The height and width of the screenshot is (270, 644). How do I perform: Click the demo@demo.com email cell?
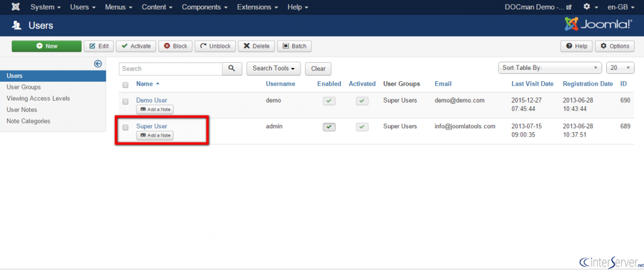point(460,100)
